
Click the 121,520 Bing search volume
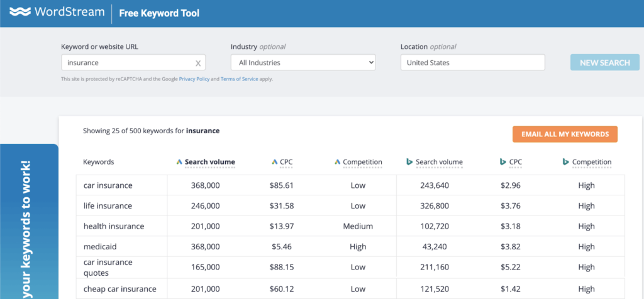click(435, 289)
